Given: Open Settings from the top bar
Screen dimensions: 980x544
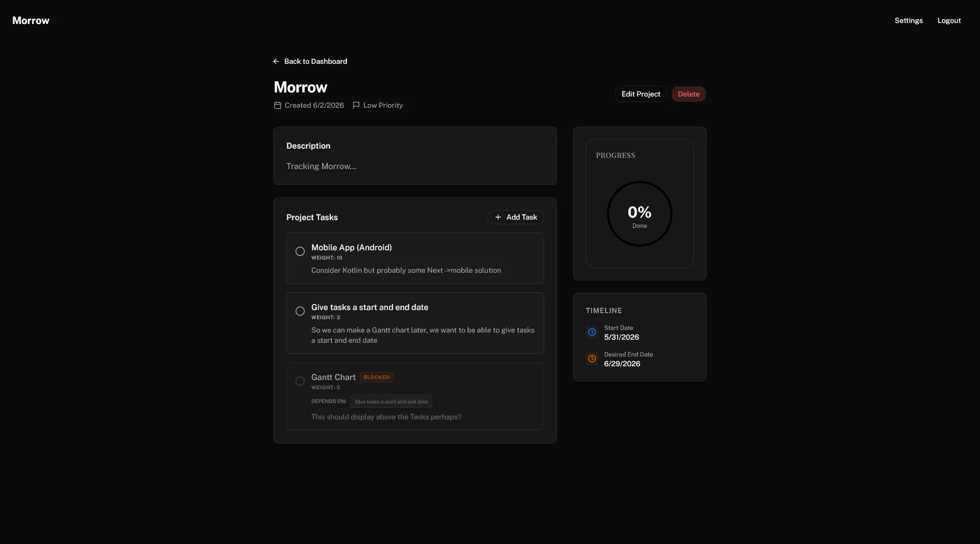Looking at the screenshot, I should click(909, 20).
